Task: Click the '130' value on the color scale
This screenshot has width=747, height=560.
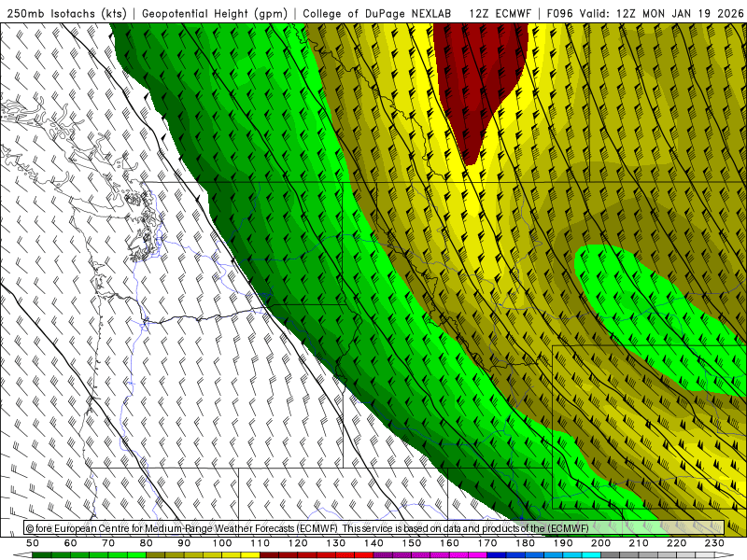Action: [x=336, y=543]
